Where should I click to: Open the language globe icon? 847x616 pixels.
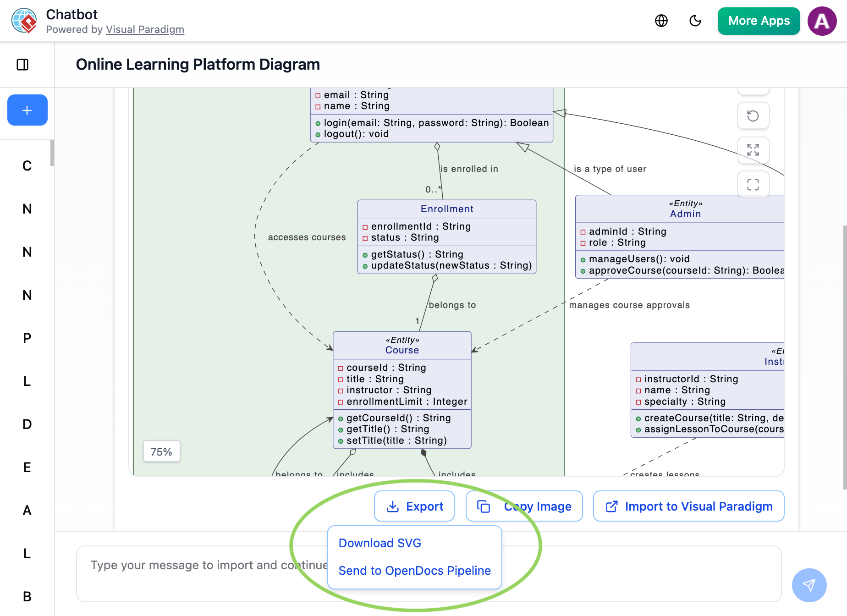coord(661,21)
